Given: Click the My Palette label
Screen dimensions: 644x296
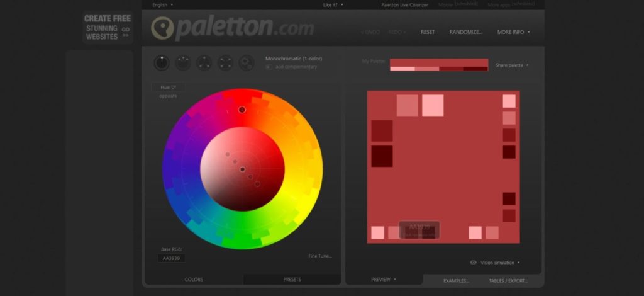Looking at the screenshot, I should 374,61.
